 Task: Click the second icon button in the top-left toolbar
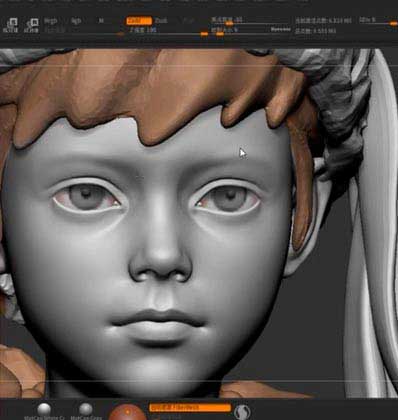32,25
